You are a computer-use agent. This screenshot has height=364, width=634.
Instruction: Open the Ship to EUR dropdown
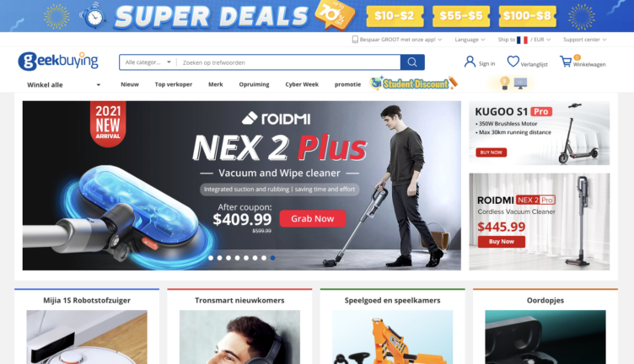(x=524, y=40)
